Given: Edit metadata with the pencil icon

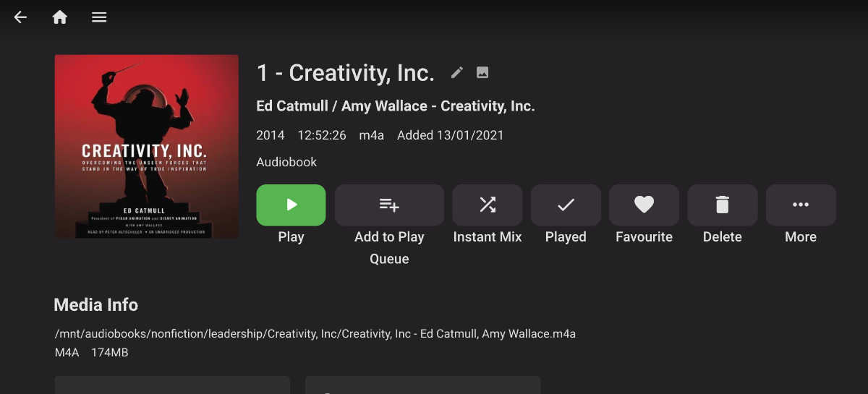Looking at the screenshot, I should [457, 72].
